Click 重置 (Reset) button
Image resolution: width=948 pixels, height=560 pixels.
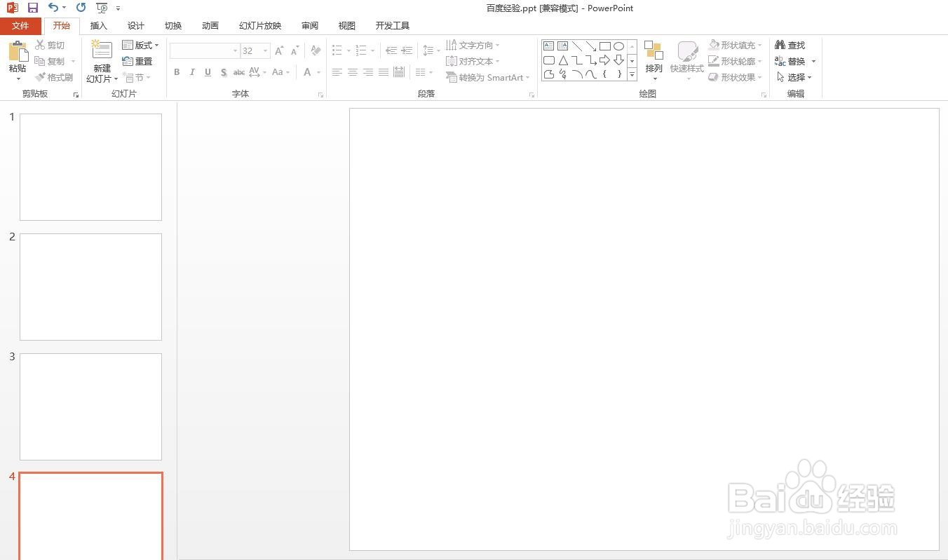point(137,61)
